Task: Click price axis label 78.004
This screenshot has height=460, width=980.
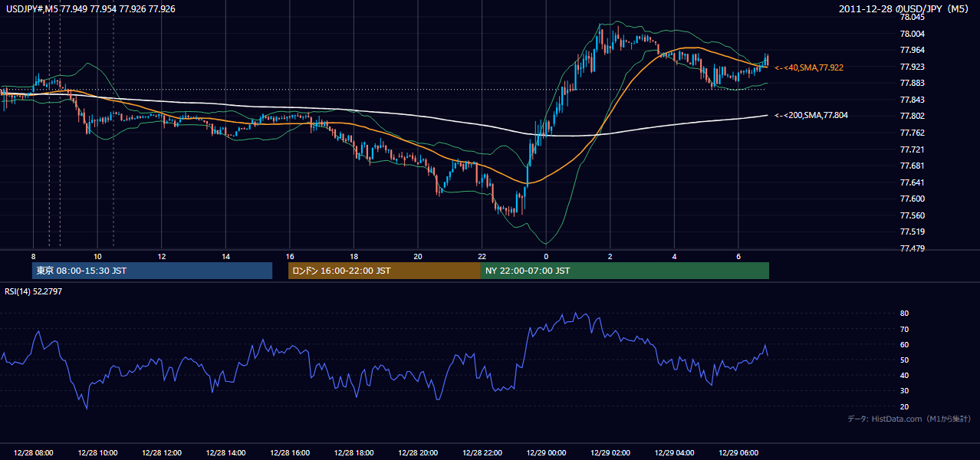Action: pos(914,34)
